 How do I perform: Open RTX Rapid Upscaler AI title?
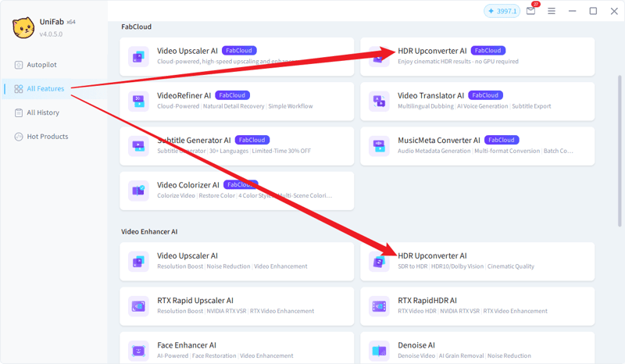pyautogui.click(x=195, y=301)
